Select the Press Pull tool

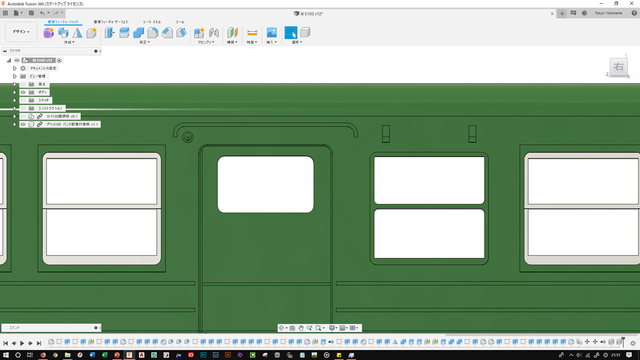[109, 33]
